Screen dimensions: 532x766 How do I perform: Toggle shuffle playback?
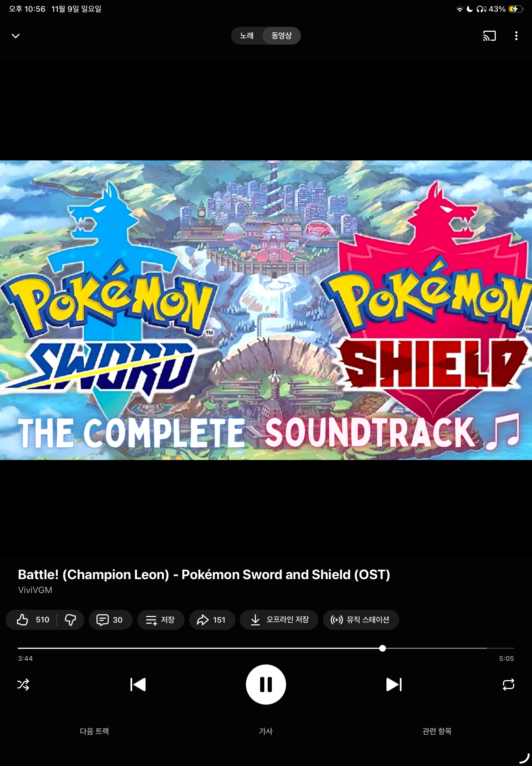(23, 684)
